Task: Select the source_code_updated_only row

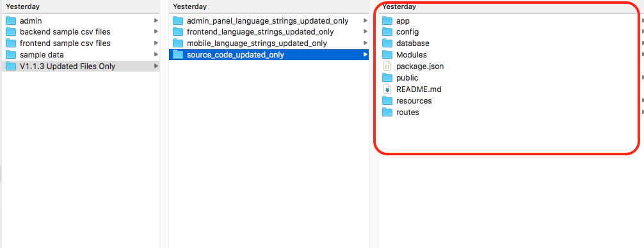Action: click(x=269, y=54)
